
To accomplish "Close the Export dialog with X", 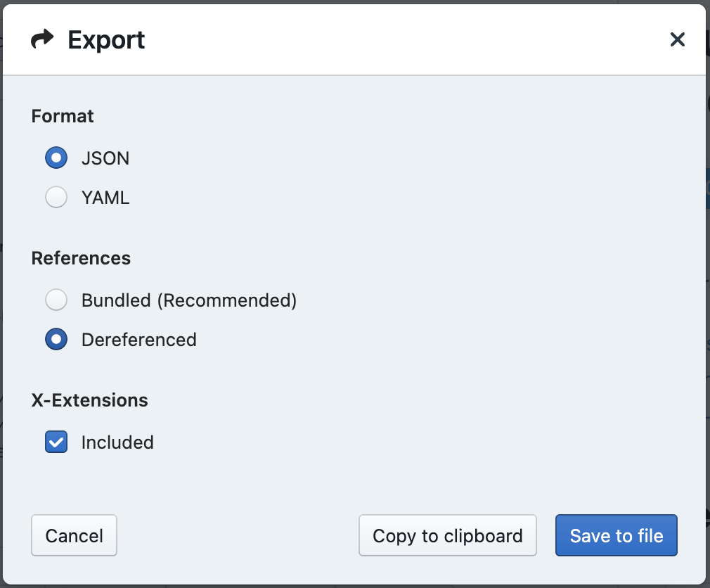I will coord(678,39).
